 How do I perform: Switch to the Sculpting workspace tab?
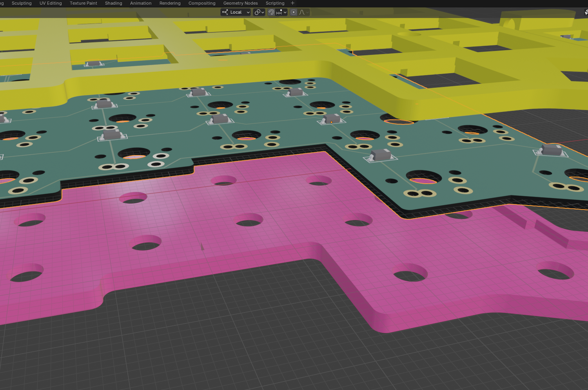click(x=22, y=3)
